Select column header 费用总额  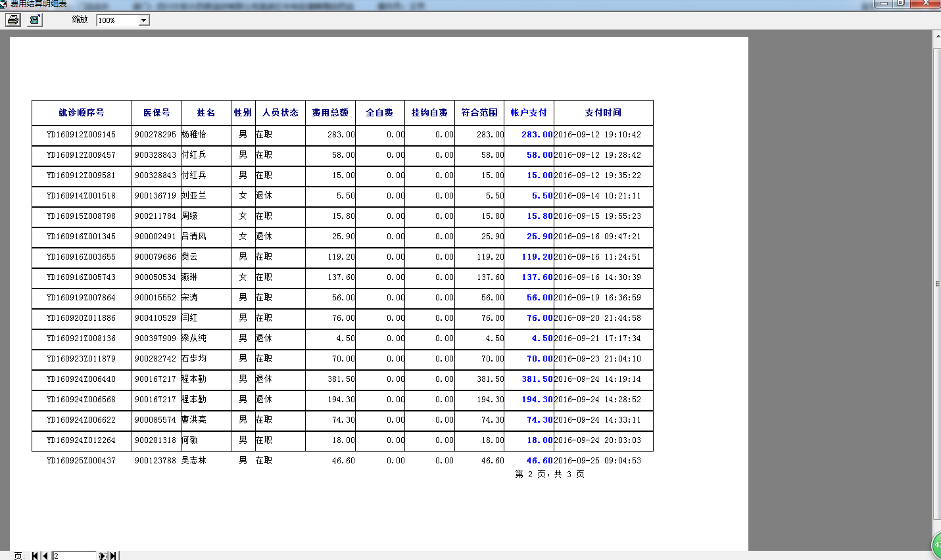[x=330, y=112]
